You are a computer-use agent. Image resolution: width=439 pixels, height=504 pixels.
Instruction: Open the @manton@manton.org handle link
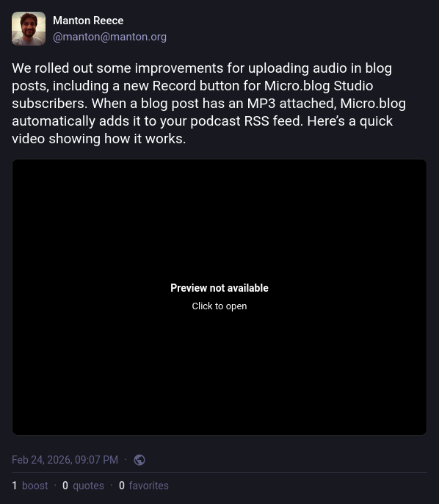(109, 37)
